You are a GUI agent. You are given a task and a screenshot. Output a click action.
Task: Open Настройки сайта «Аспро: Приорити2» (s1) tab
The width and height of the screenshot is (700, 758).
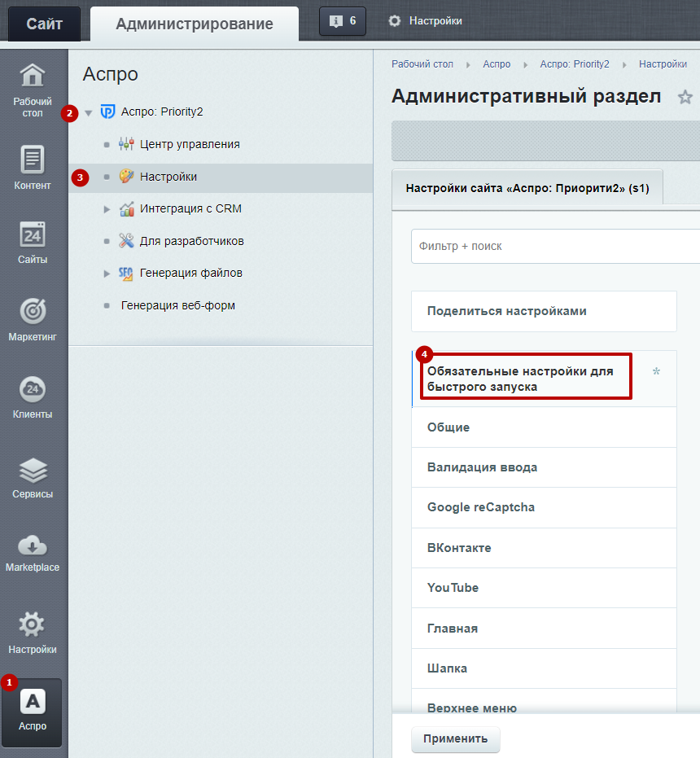click(x=527, y=189)
